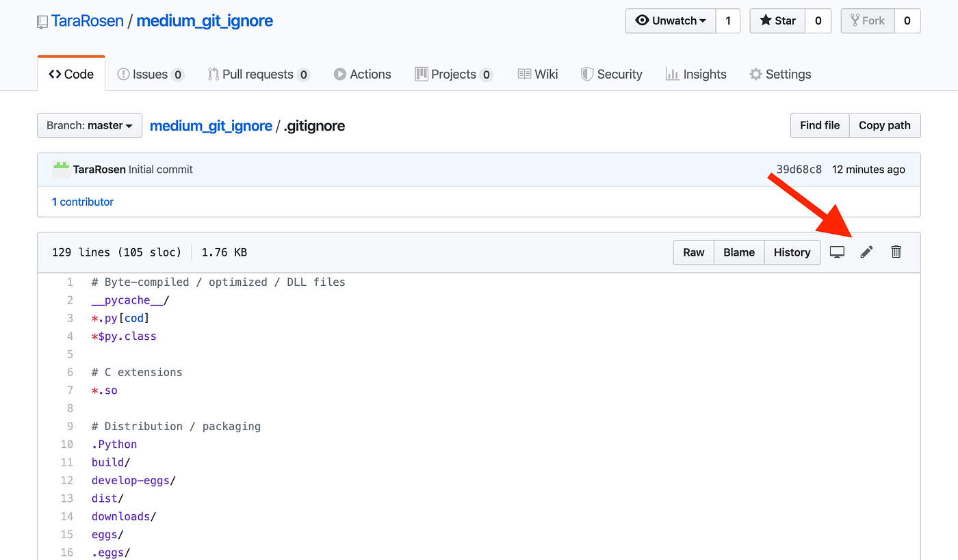
Task: Click the star count of 0
Action: point(818,21)
